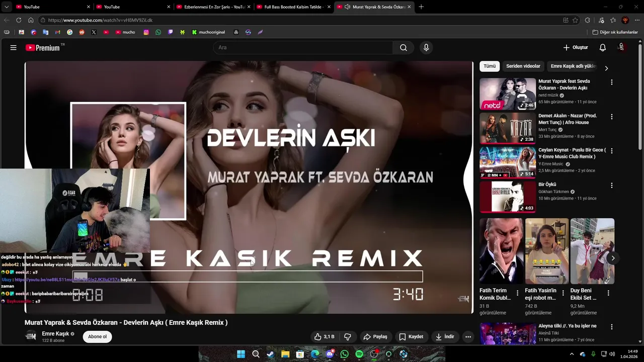Open Discord from taskbar
644x362 pixels.
tap(330, 354)
